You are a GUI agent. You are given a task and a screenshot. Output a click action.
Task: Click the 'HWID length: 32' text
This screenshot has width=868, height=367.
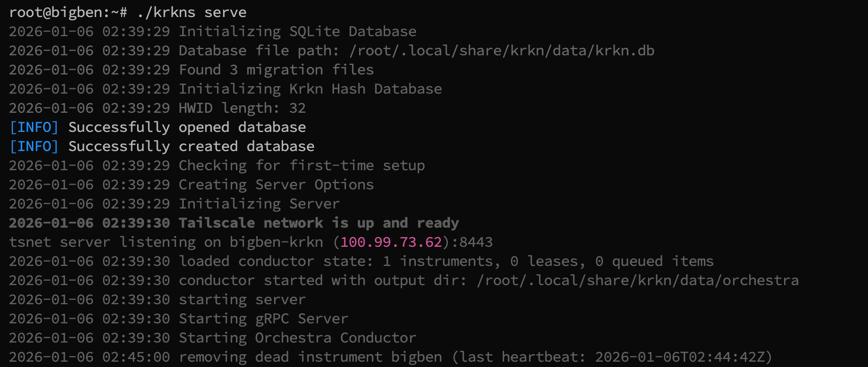tap(242, 108)
